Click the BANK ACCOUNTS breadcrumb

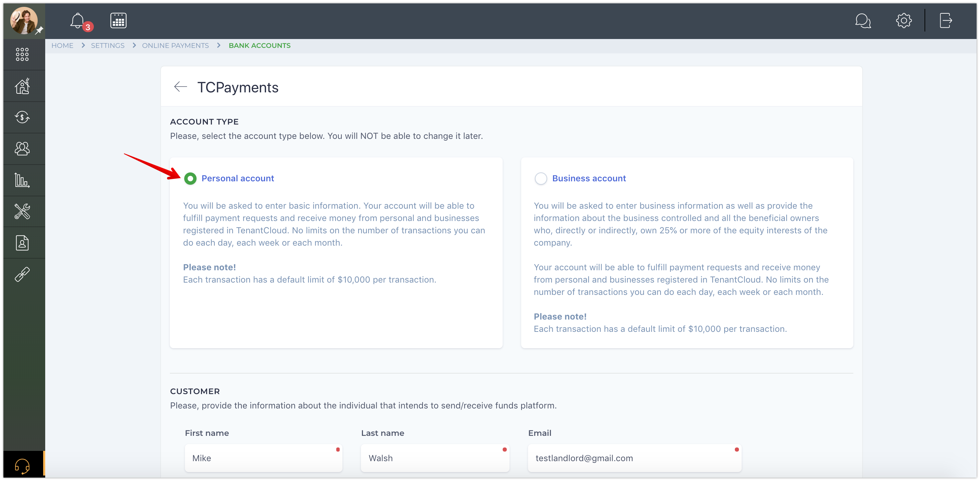(260, 45)
